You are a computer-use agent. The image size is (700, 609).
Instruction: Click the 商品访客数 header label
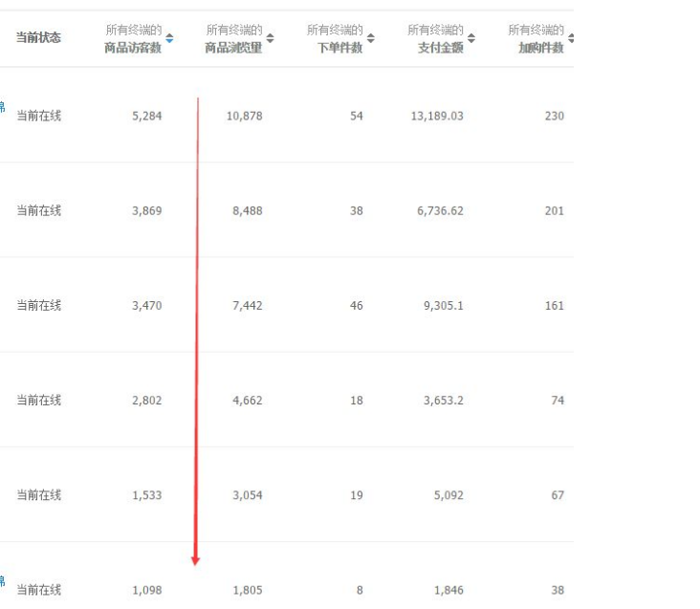pos(133,47)
